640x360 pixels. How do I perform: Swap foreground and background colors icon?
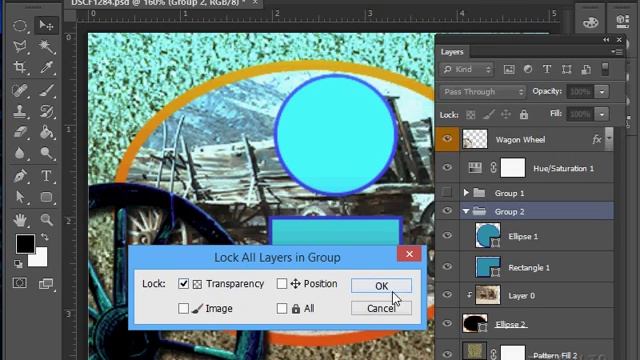(x=44, y=237)
